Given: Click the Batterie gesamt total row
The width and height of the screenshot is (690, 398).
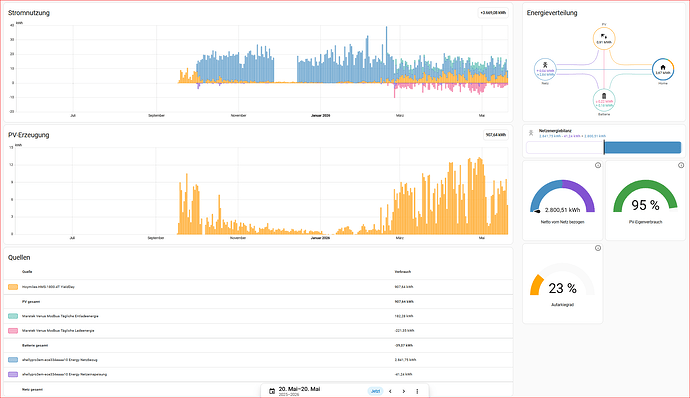Looking at the screenshot, I should point(258,345).
